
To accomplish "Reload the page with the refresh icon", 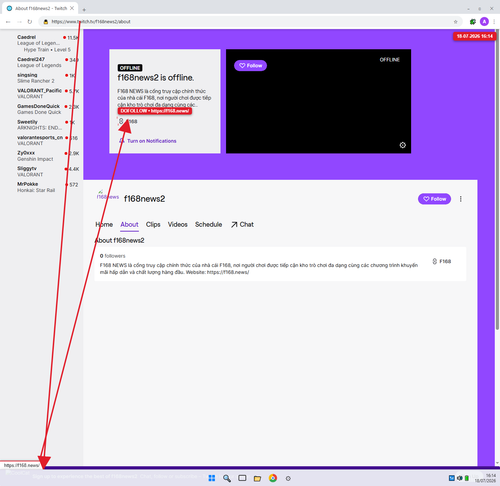I will coord(30,22).
